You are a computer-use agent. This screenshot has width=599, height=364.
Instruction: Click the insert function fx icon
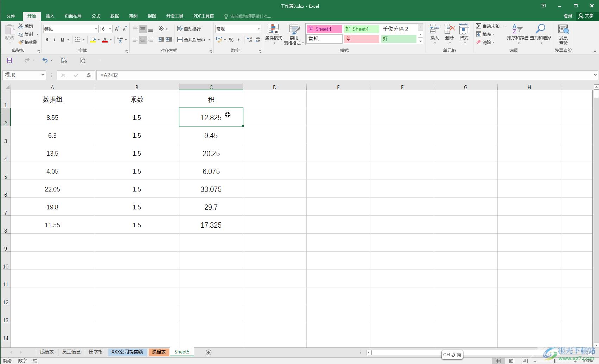click(89, 75)
